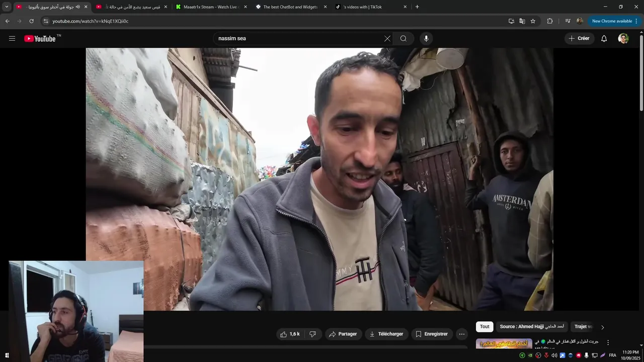This screenshot has height=362, width=644.
Task: Click the suggested video Arabic title
Action: coord(567,342)
